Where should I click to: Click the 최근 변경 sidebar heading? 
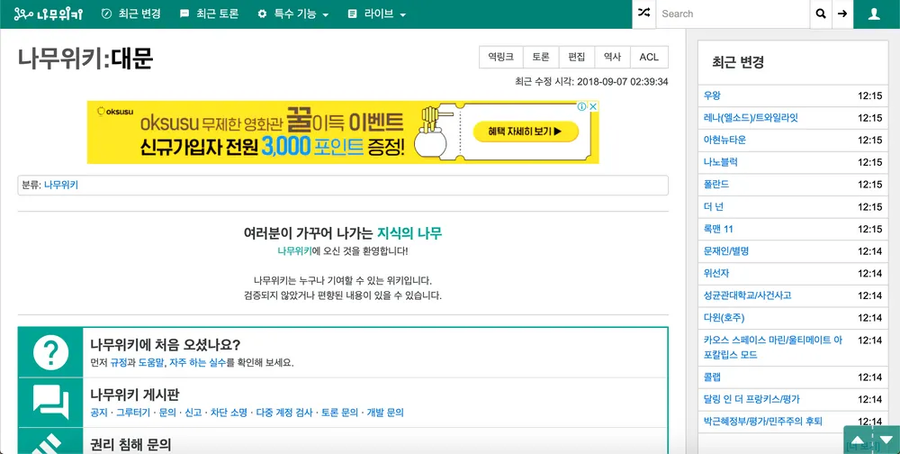pyautogui.click(x=738, y=63)
